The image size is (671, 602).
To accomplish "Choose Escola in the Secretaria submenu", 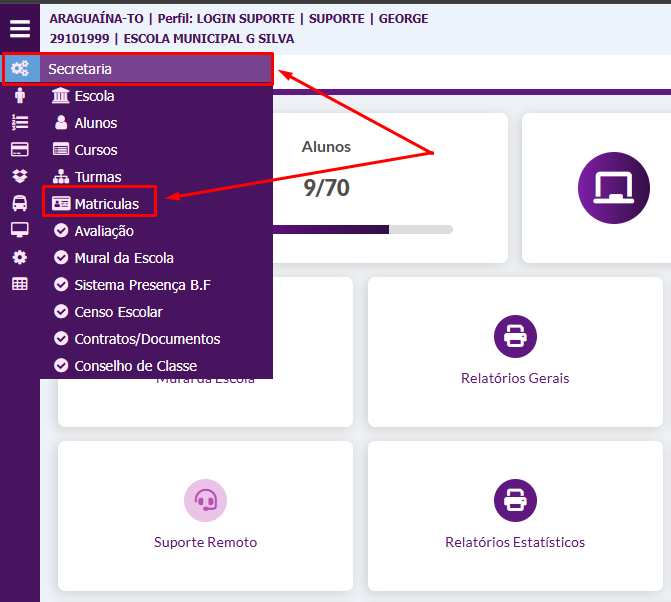I will [94, 96].
